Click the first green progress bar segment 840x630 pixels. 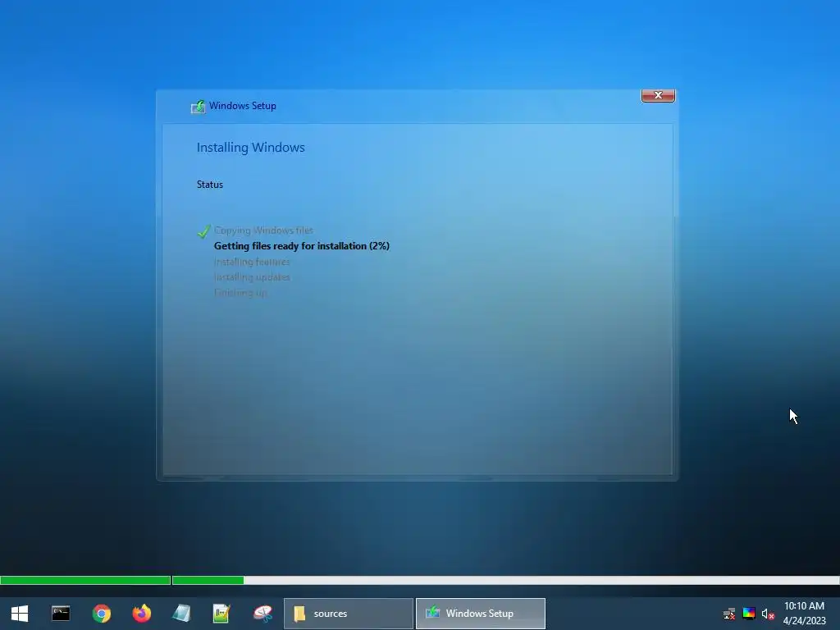pos(85,580)
